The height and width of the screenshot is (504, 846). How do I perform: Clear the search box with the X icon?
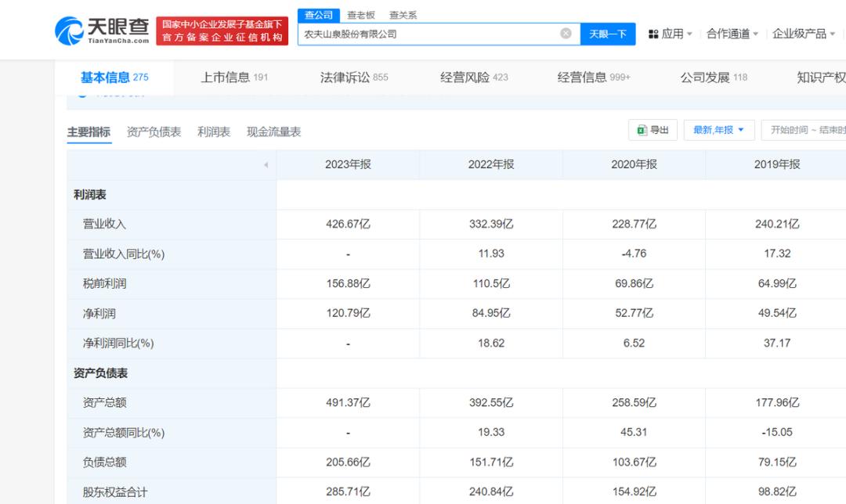click(x=566, y=34)
